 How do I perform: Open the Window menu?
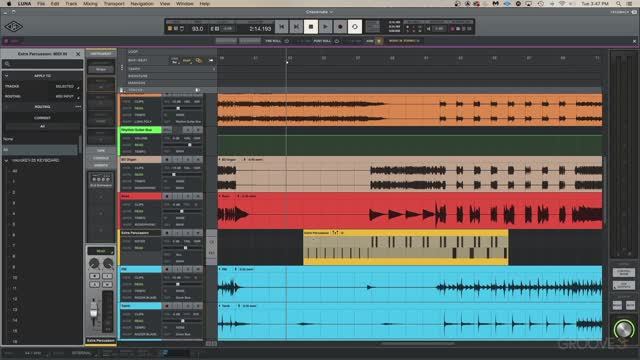point(184,4)
